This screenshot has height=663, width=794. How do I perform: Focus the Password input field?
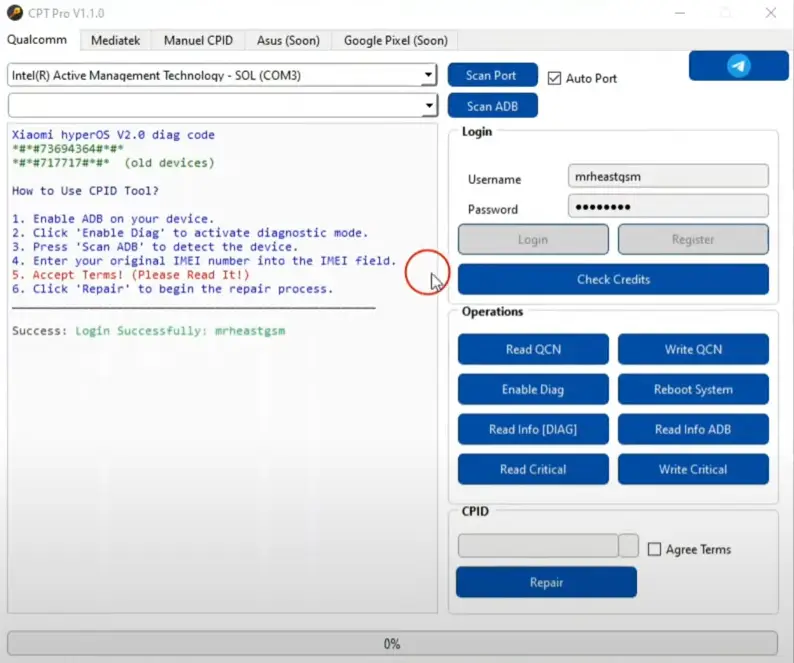click(x=668, y=206)
